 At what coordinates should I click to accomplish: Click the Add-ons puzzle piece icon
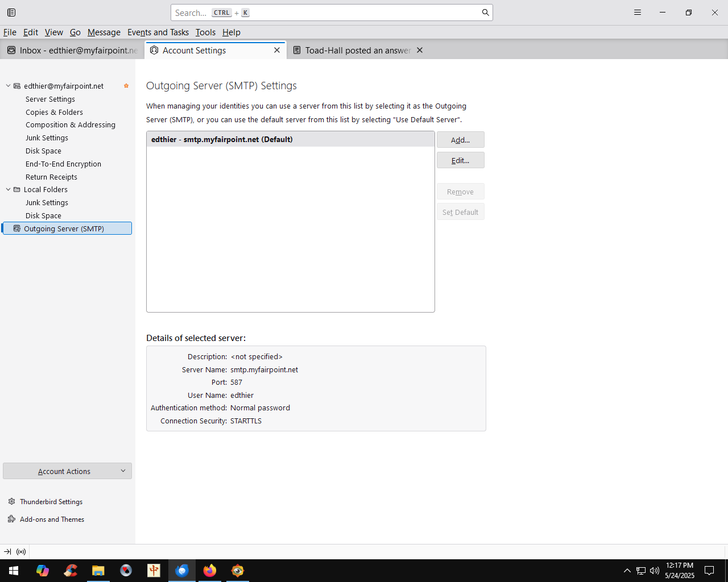[11, 519]
